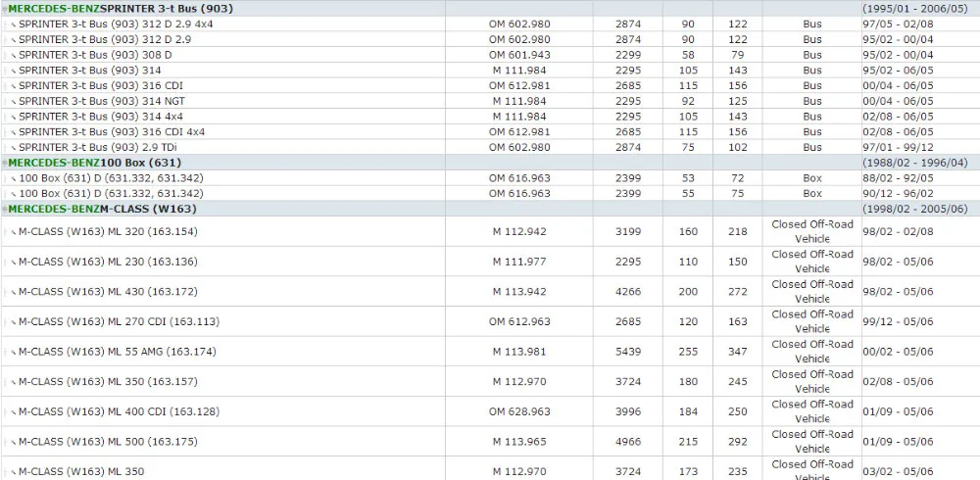Click the date range (1995/01 - 2006/05)
Screen dimensions: 980x480
(915, 9)
